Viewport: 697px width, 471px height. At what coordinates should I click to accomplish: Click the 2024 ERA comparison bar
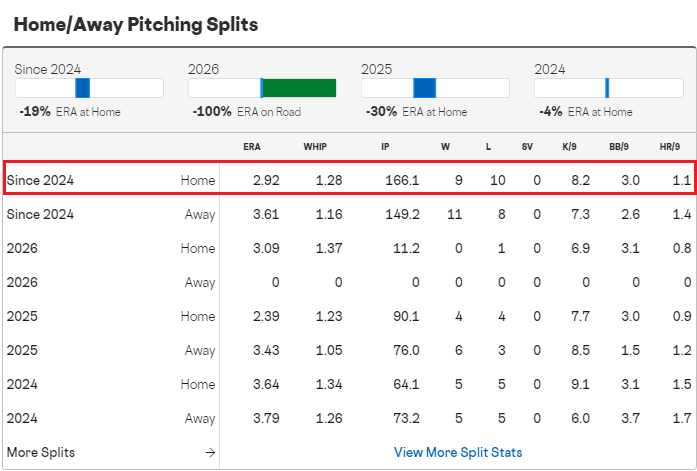point(608,88)
